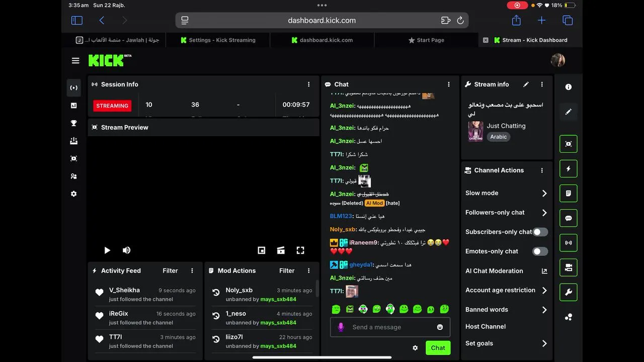Toggle theater mode on stream preview
The image size is (644, 362).
pyautogui.click(x=281, y=250)
